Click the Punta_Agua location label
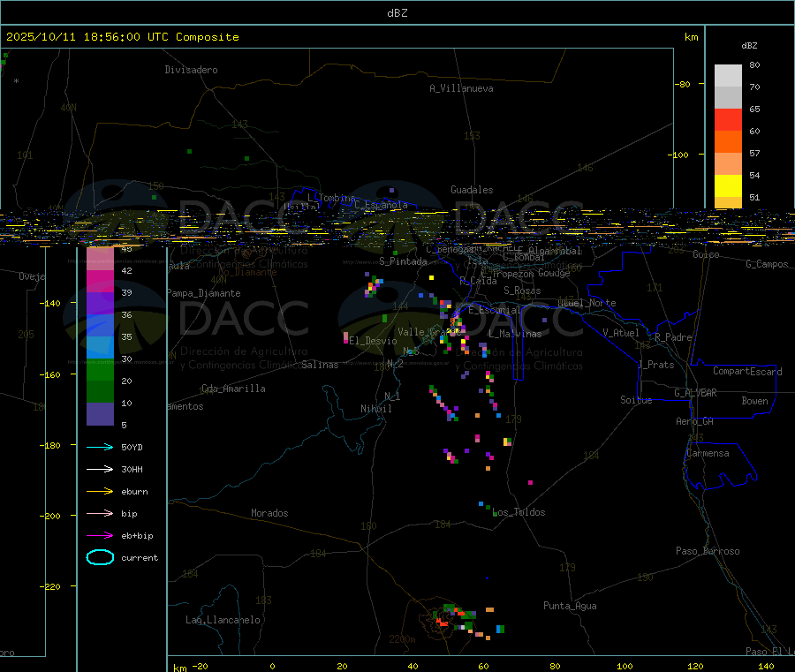The width and height of the screenshot is (795, 672). pyautogui.click(x=570, y=606)
